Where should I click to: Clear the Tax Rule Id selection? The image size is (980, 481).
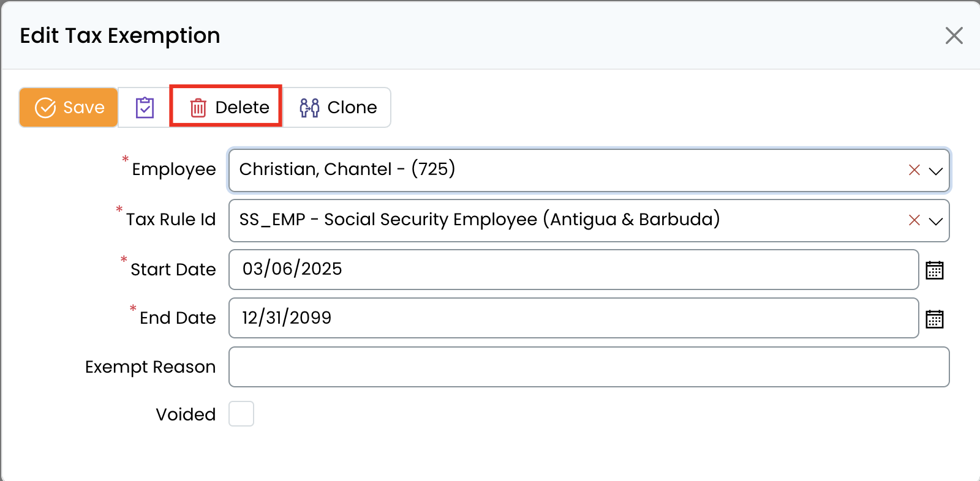pos(914,220)
